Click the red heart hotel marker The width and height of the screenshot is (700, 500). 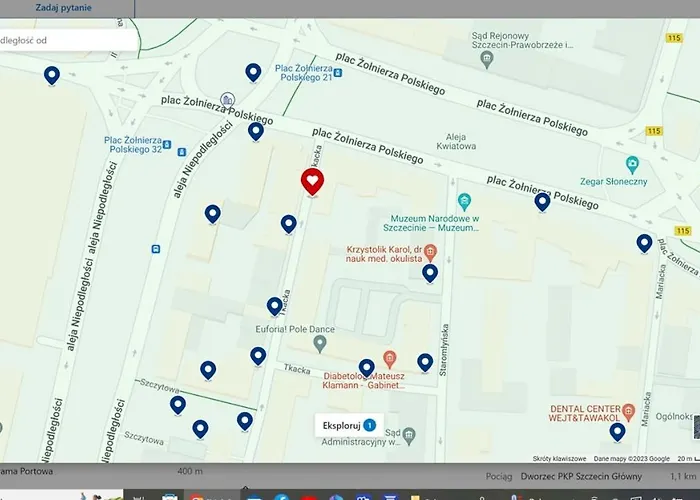click(312, 182)
